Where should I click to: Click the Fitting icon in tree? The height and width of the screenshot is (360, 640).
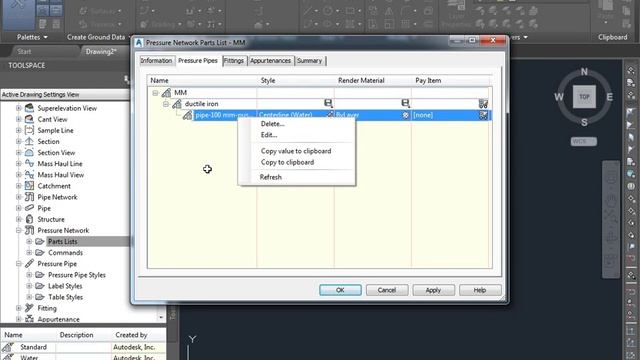coord(29,308)
